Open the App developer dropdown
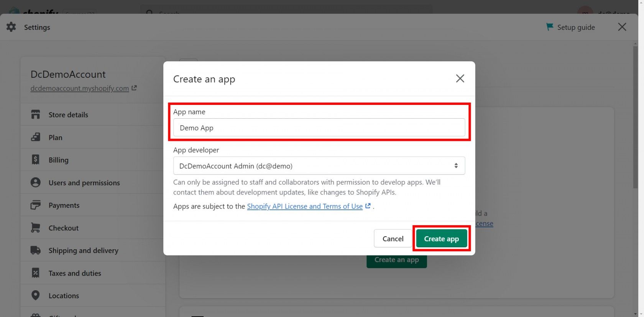The width and height of the screenshot is (644, 317). tap(319, 166)
